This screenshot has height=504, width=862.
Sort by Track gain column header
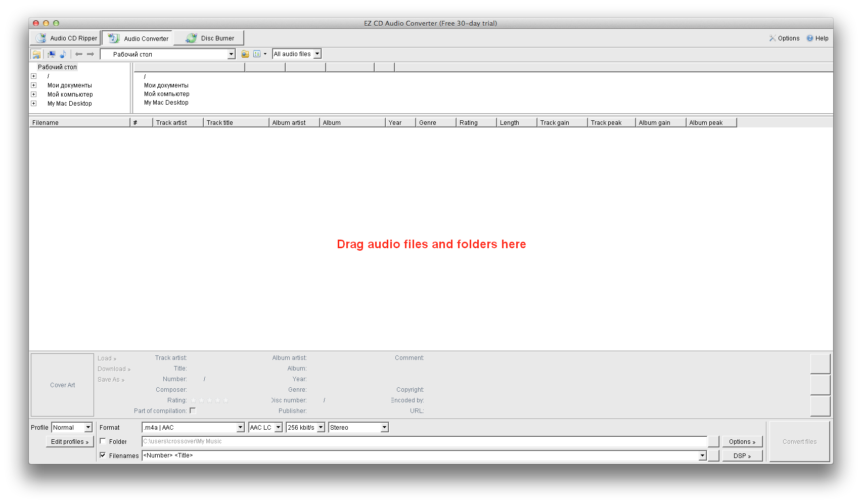(x=562, y=123)
